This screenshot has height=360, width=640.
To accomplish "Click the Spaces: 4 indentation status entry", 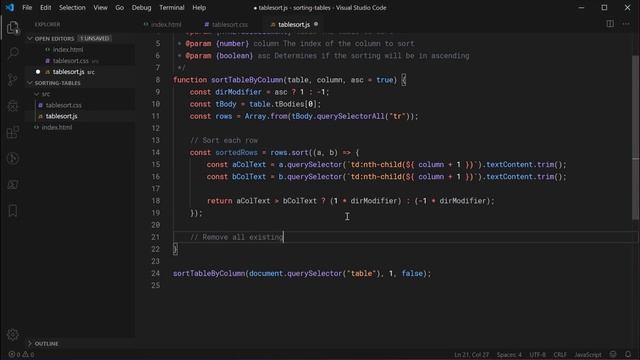I will (509, 354).
